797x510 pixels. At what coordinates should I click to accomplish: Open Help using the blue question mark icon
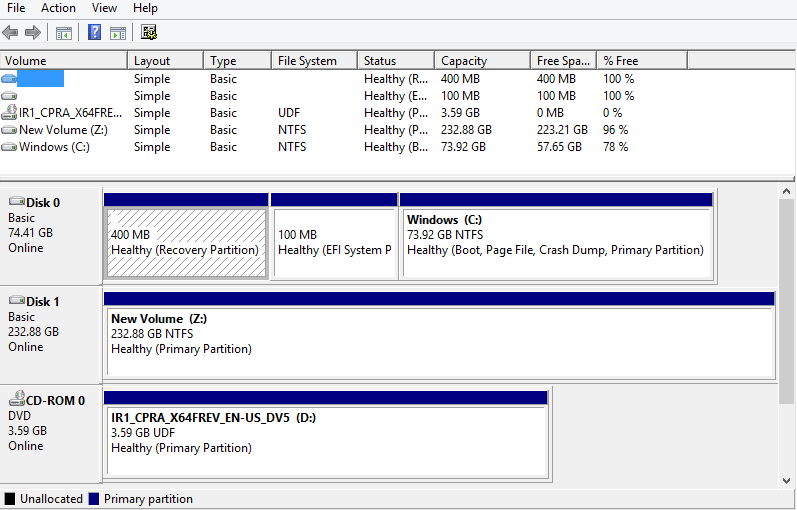point(94,33)
